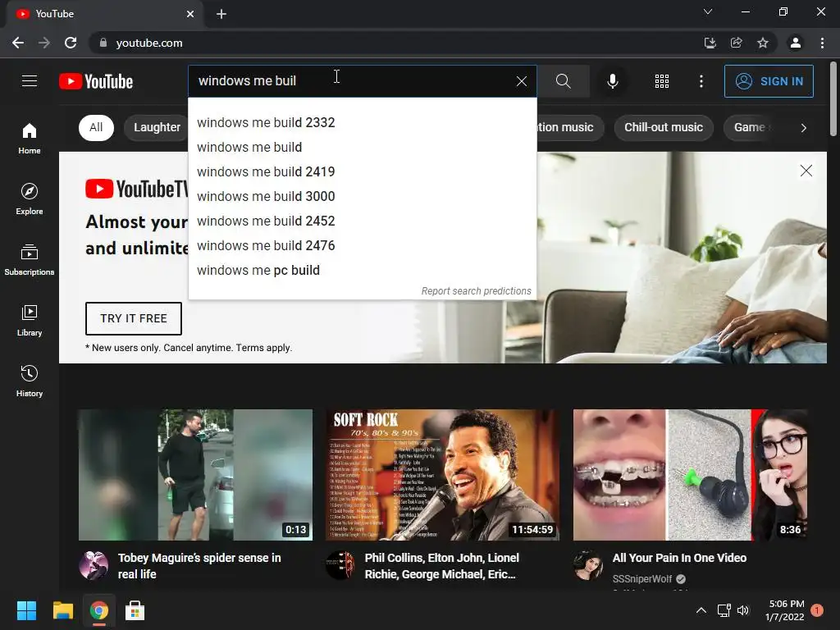Image resolution: width=840 pixels, height=630 pixels.
Task: Open the tab search dropdown arrow
Action: pos(708,11)
